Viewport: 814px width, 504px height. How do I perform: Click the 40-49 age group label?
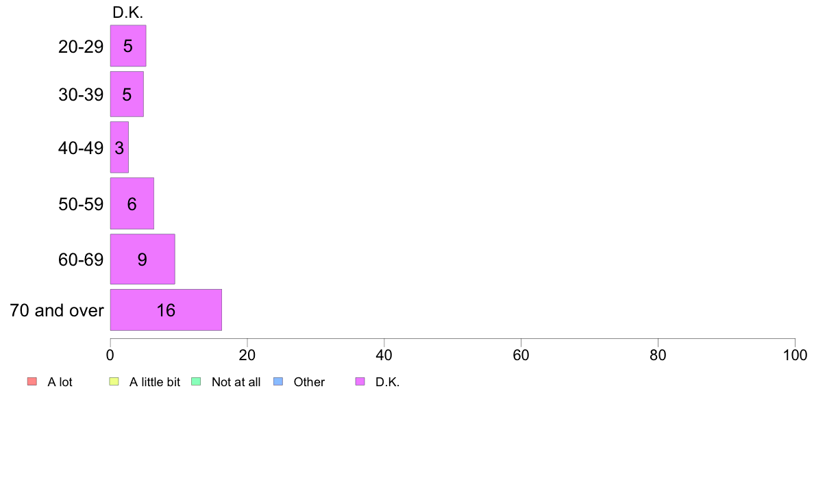[x=81, y=148]
